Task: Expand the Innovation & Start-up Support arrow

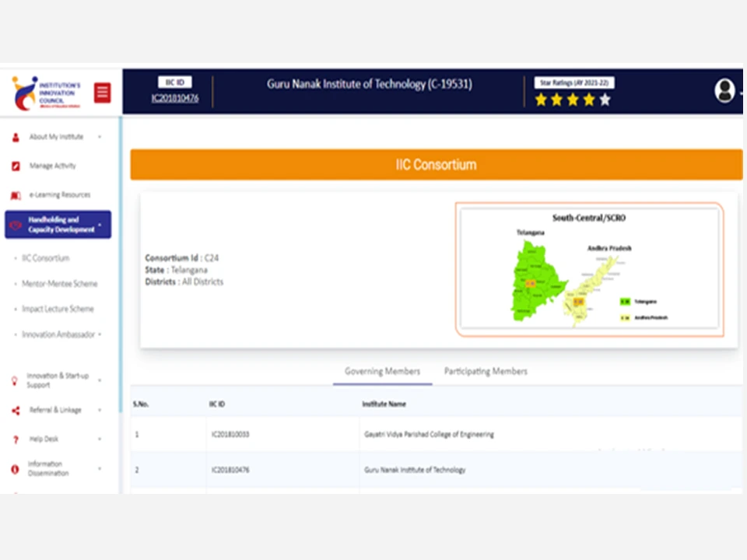Action: click(100, 380)
